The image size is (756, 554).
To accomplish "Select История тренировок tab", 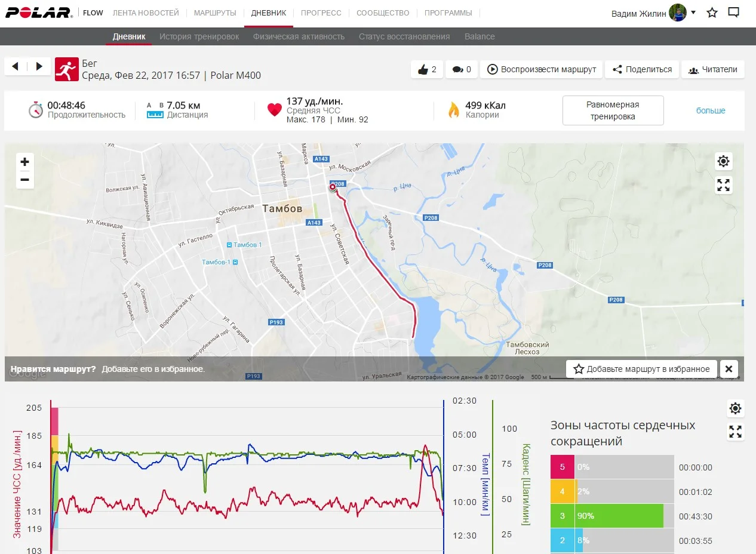I will (199, 36).
